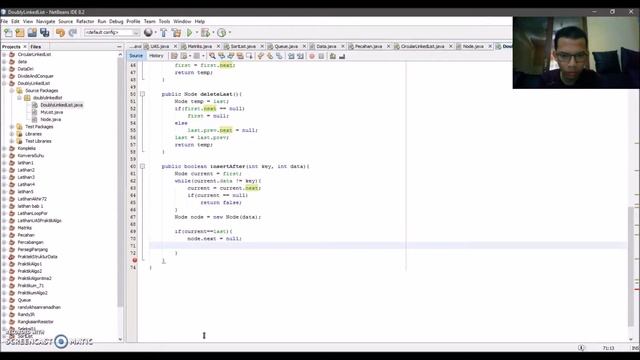Click the Debug Project toolbar icon
The width and height of the screenshot is (640, 360).
(205, 33)
